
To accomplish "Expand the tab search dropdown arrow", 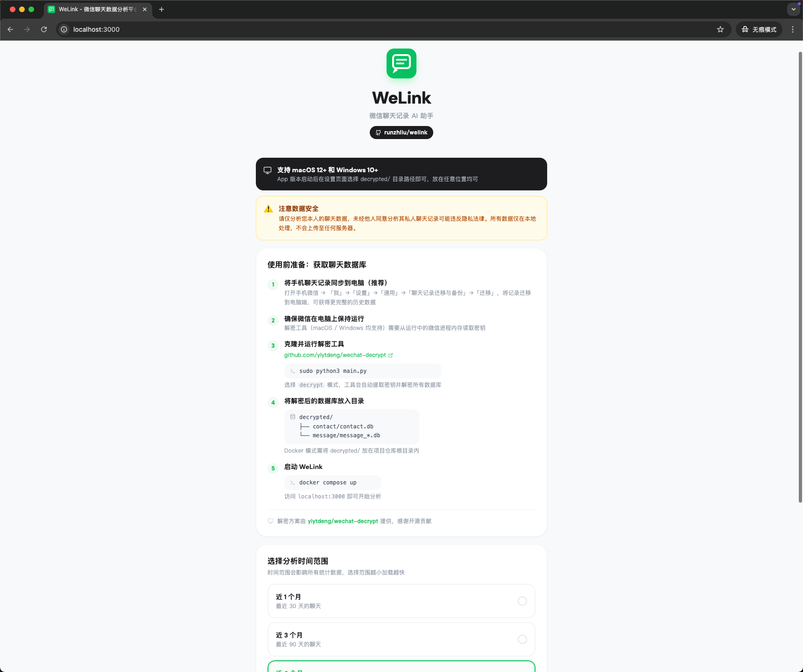I will (793, 9).
